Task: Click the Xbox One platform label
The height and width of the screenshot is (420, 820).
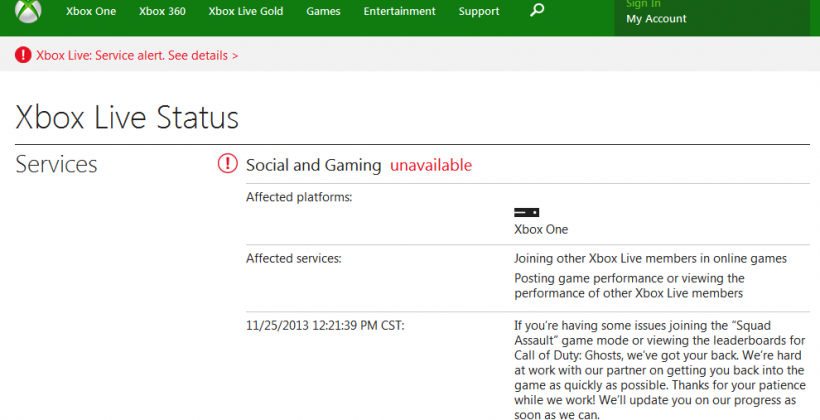Action: click(541, 230)
